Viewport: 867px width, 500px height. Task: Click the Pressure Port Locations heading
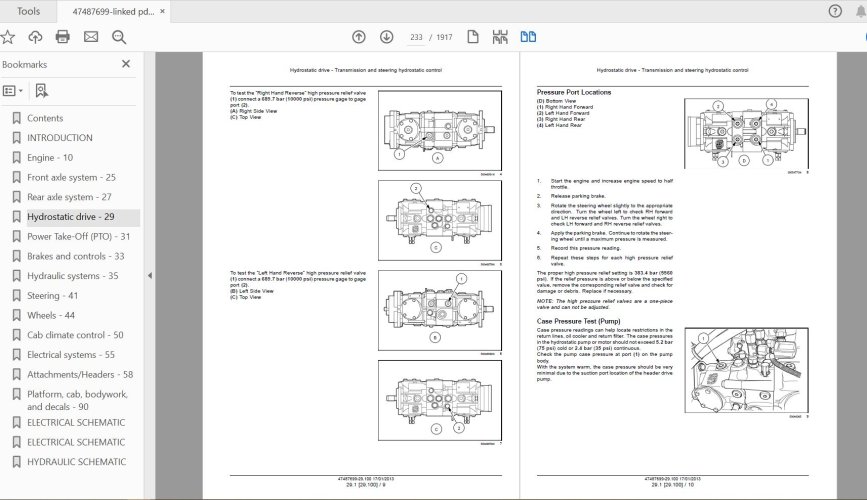(574, 92)
